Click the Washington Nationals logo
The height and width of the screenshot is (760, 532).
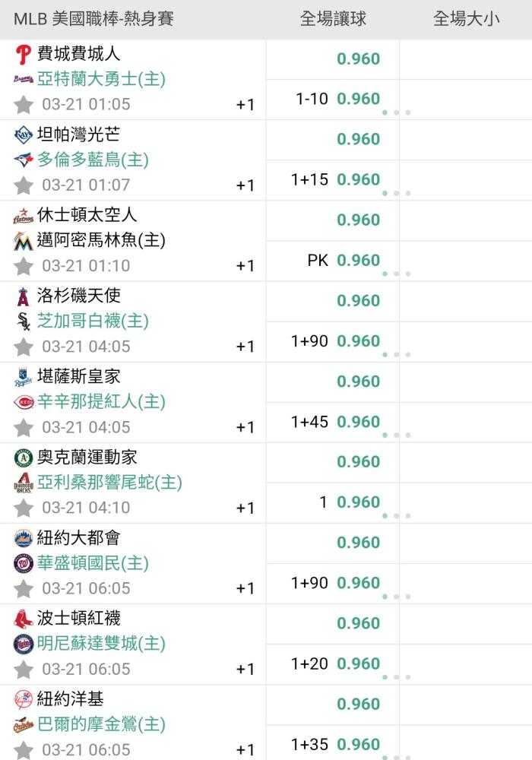pyautogui.click(x=24, y=563)
